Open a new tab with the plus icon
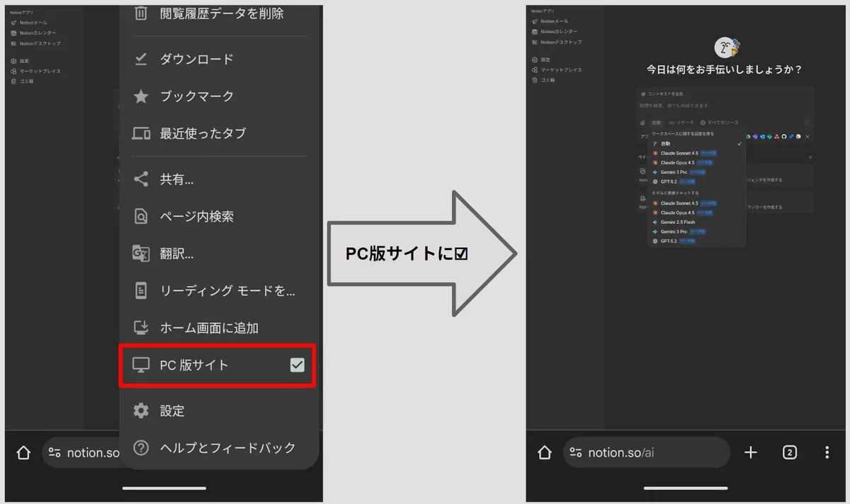This screenshot has width=850, height=504. pos(751,452)
